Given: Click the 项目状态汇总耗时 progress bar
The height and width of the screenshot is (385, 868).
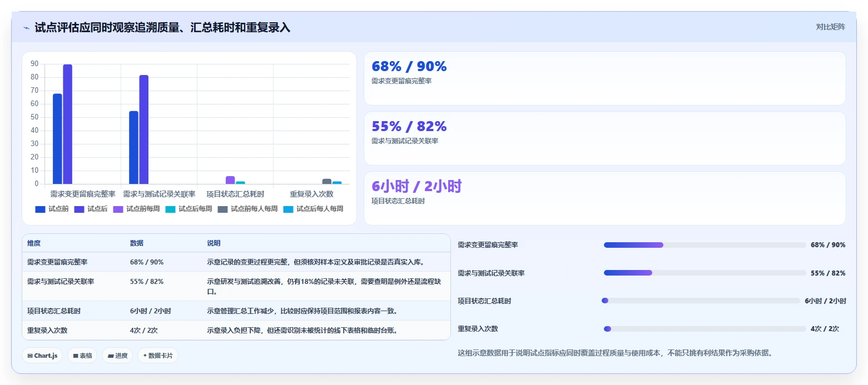Looking at the screenshot, I should [x=701, y=301].
